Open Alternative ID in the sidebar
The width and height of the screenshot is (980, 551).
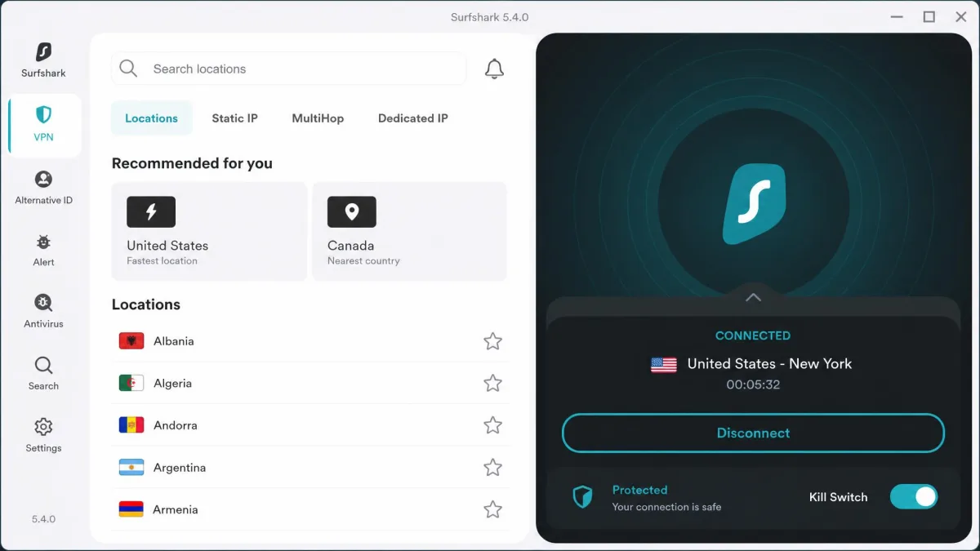pyautogui.click(x=44, y=187)
